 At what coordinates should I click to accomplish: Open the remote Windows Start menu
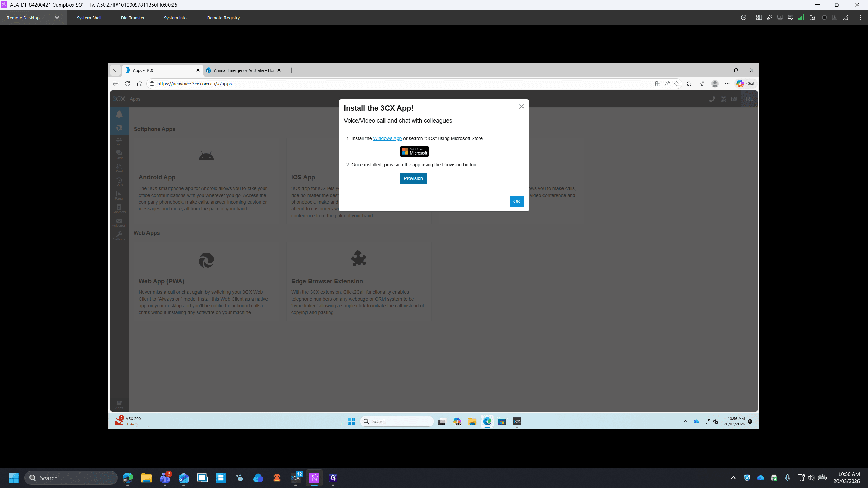351,421
